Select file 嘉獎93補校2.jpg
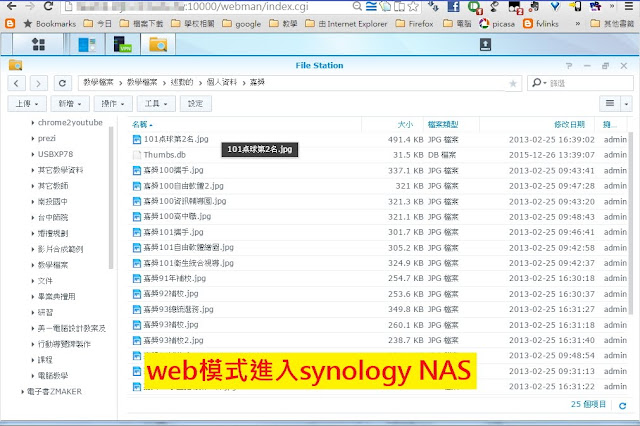This screenshot has width=640, height=426. click(x=379, y=341)
